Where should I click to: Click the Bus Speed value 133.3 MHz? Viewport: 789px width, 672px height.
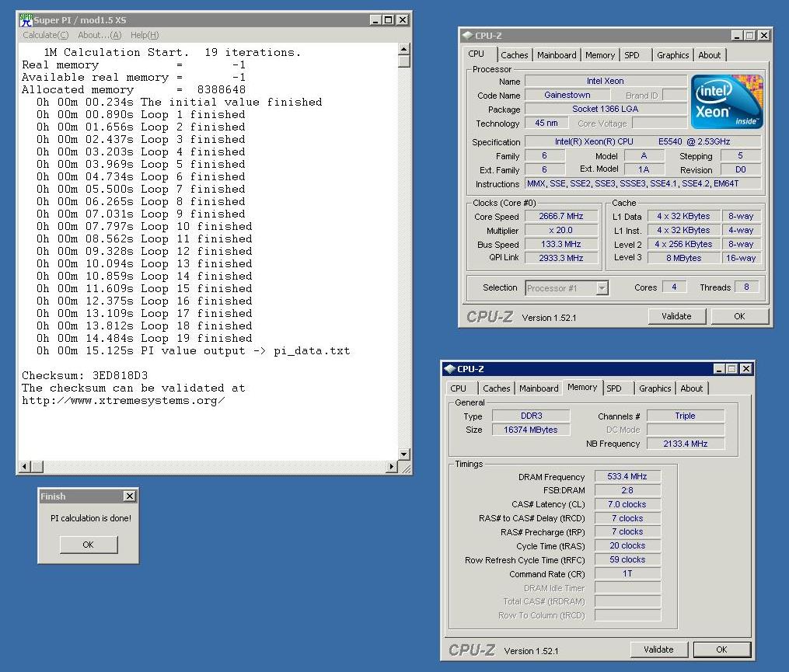point(561,245)
